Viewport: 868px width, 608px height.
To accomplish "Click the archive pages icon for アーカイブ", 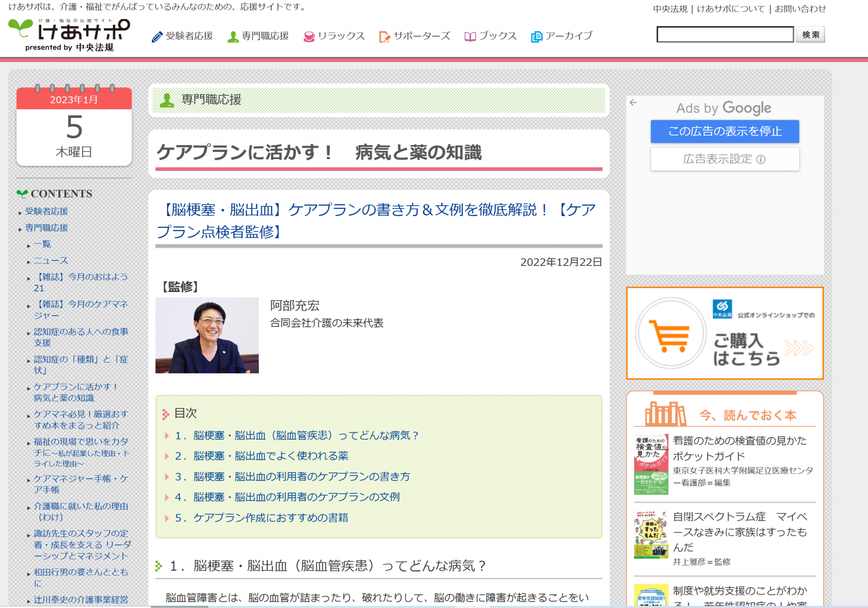I will click(x=536, y=37).
